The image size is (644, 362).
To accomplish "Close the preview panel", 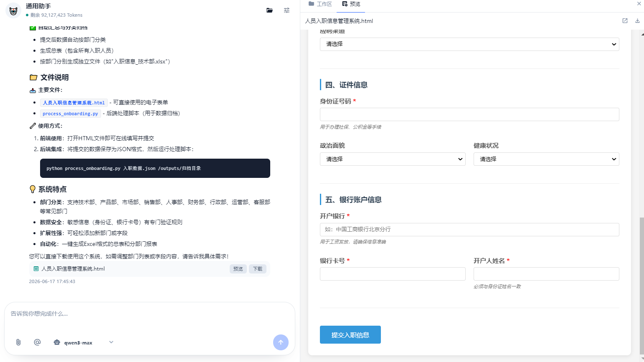I will click(x=639, y=4).
